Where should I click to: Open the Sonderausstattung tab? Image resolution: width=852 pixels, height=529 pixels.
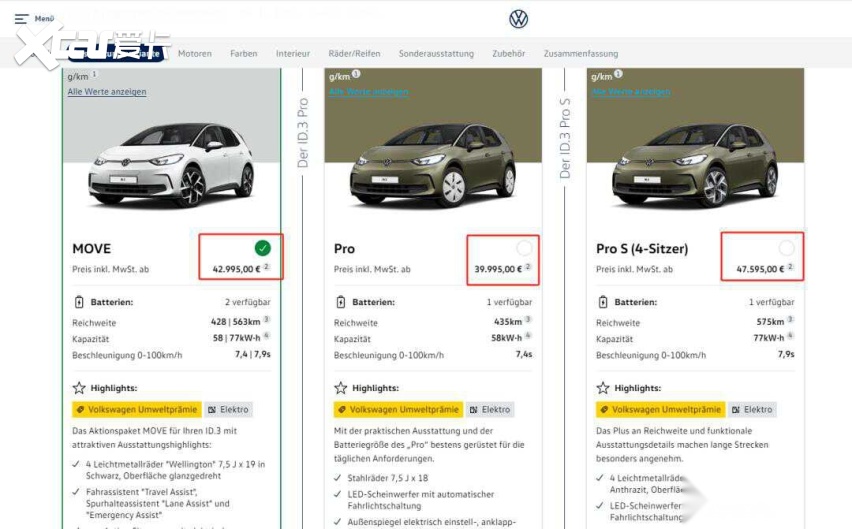pos(436,54)
